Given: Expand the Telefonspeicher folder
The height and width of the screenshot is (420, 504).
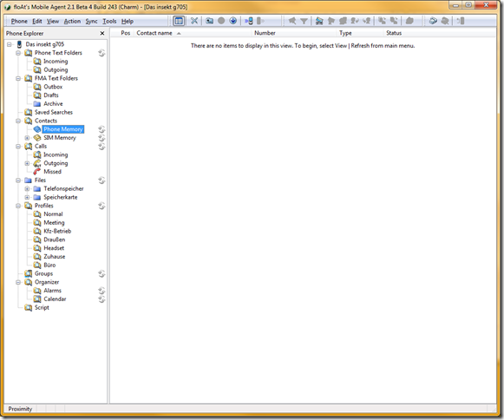Looking at the screenshot, I should tap(27, 189).
